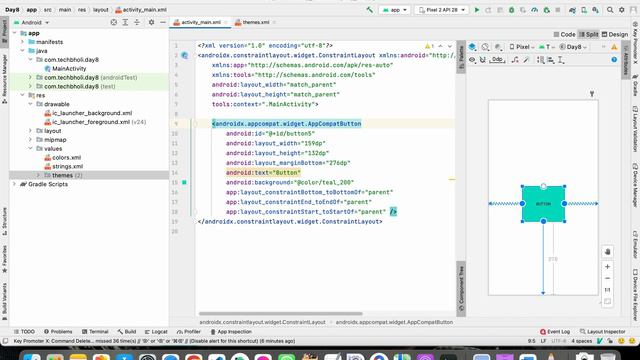Click the Search Everywhere magnifier icon
Screen dimensions: 640x360
(x=610, y=10)
